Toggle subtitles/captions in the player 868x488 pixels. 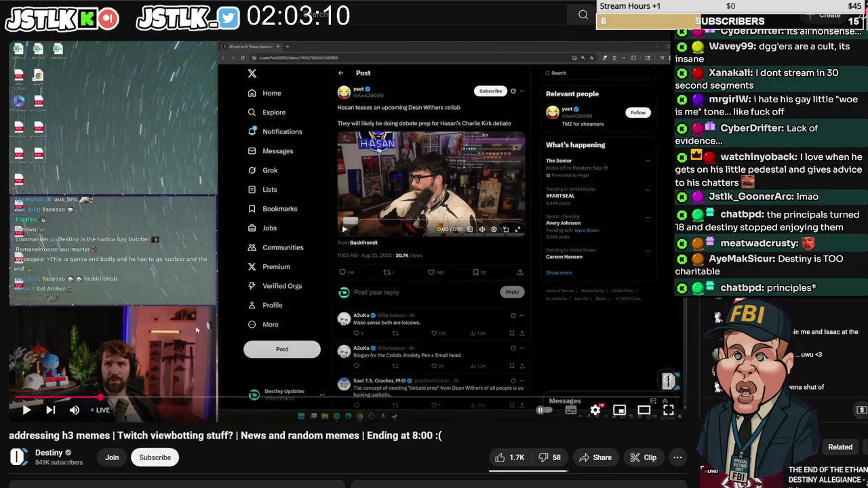pos(571,410)
